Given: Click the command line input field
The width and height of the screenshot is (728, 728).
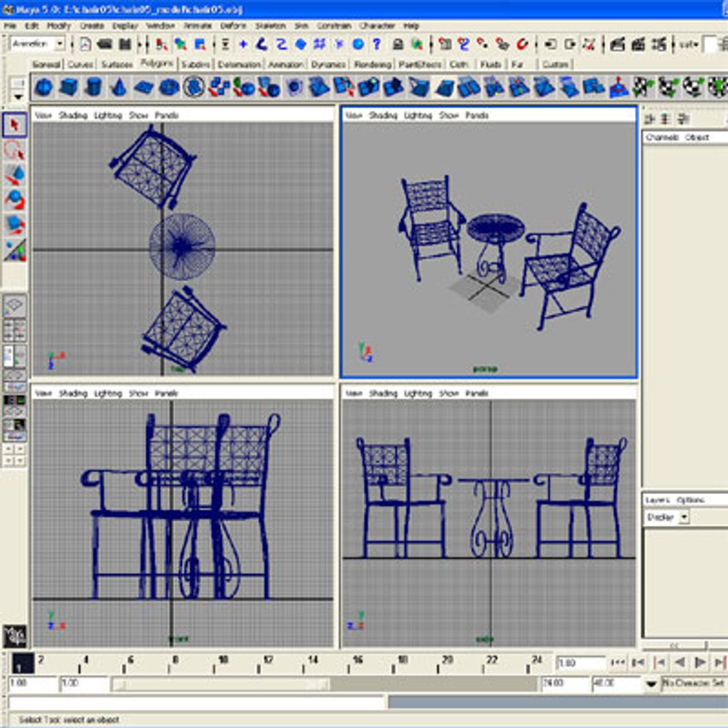Looking at the screenshot, I should click(197, 702).
